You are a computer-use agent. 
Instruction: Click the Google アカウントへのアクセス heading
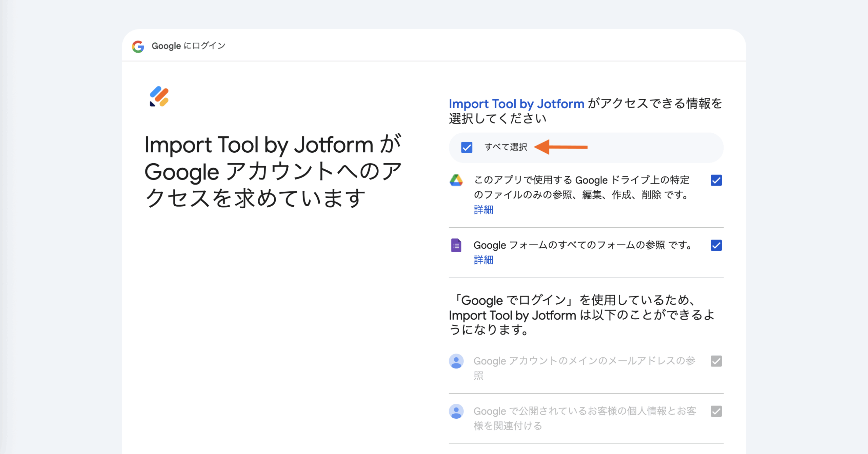click(x=273, y=171)
